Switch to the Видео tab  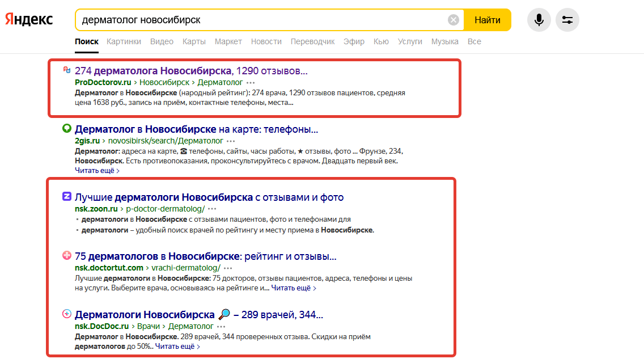[162, 41]
